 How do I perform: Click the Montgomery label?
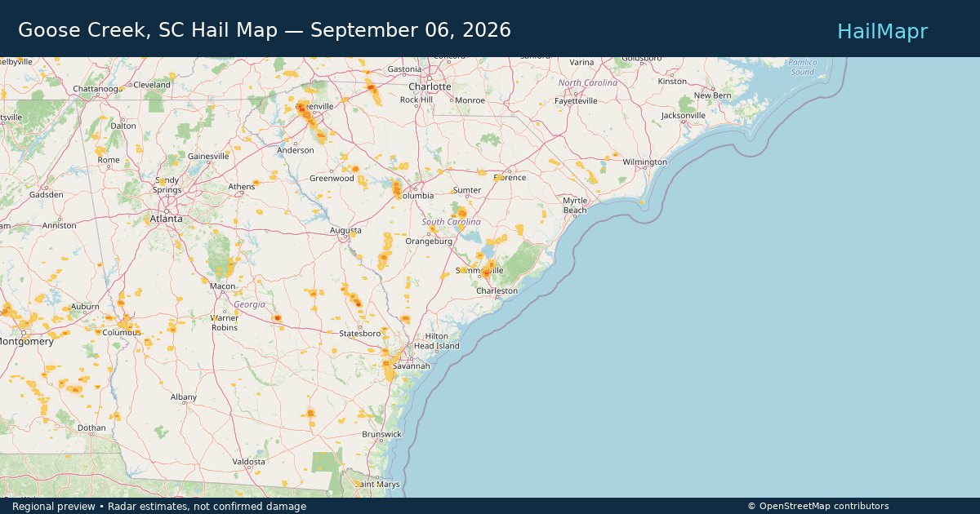click(24, 341)
